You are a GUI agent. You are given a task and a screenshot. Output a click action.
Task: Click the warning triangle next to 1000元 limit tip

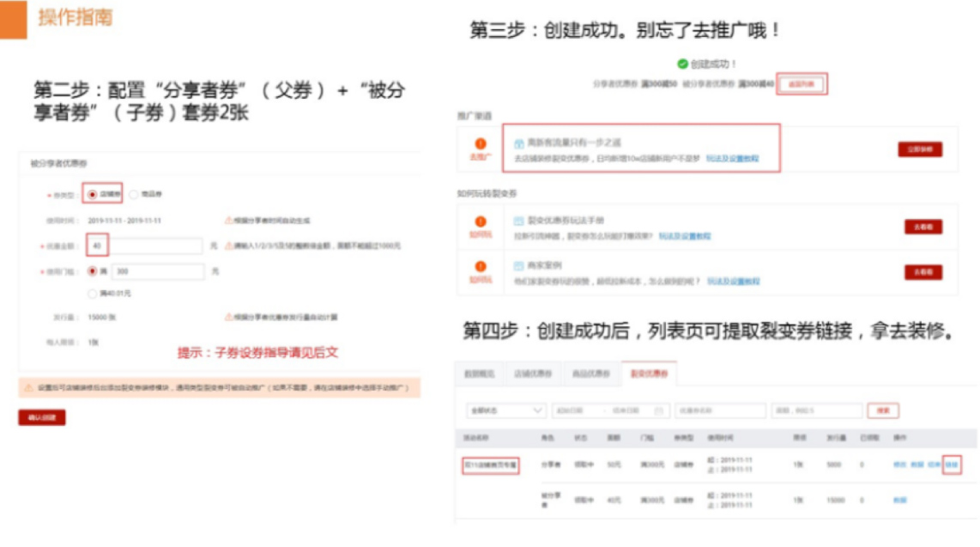pos(228,245)
